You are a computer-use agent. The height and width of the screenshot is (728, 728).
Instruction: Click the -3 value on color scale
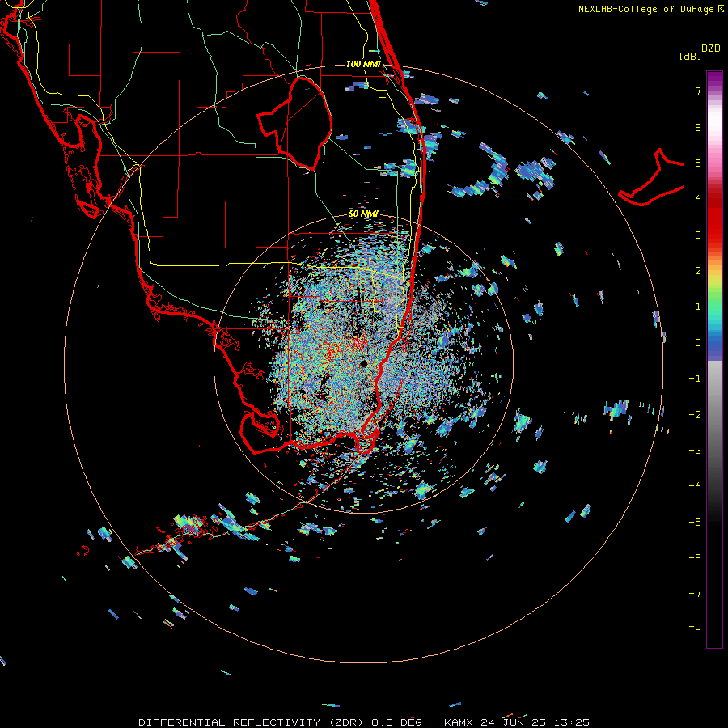coord(695,450)
